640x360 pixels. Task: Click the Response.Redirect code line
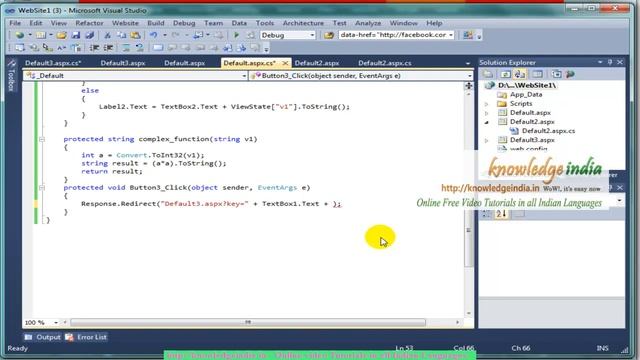211,204
